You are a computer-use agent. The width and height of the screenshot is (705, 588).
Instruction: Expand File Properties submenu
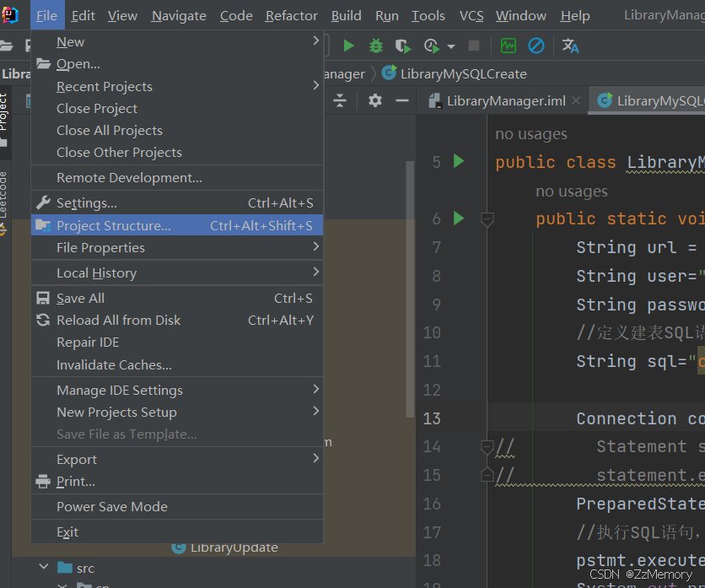tap(177, 247)
